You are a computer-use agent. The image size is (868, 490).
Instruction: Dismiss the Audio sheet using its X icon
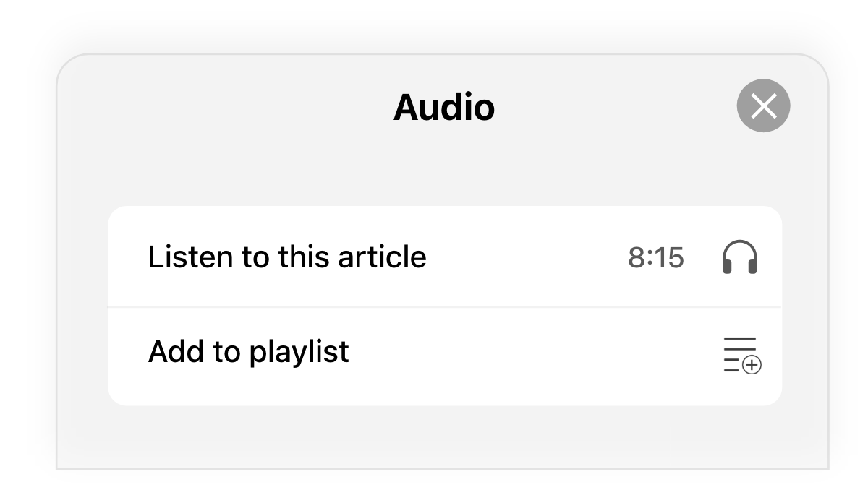pos(763,106)
